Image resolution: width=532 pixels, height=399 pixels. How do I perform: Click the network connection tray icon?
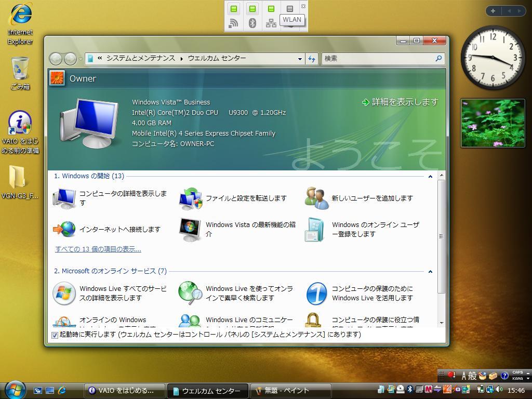point(489,390)
